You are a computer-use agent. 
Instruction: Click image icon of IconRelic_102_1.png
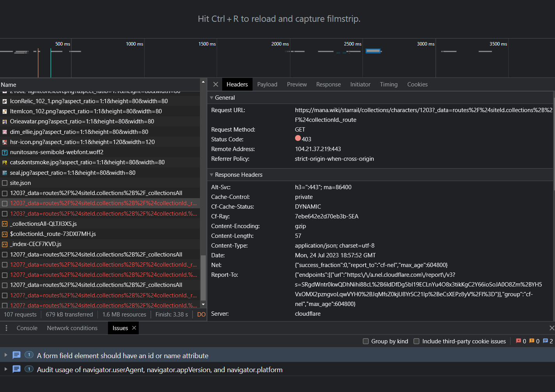(x=5, y=101)
